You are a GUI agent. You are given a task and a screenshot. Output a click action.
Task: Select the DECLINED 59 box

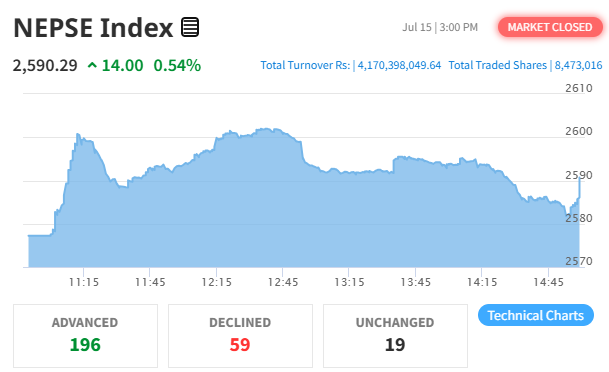coord(240,336)
